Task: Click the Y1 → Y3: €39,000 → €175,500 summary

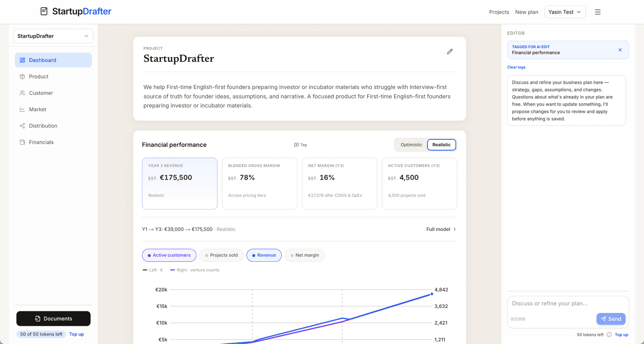Action: click(177, 229)
